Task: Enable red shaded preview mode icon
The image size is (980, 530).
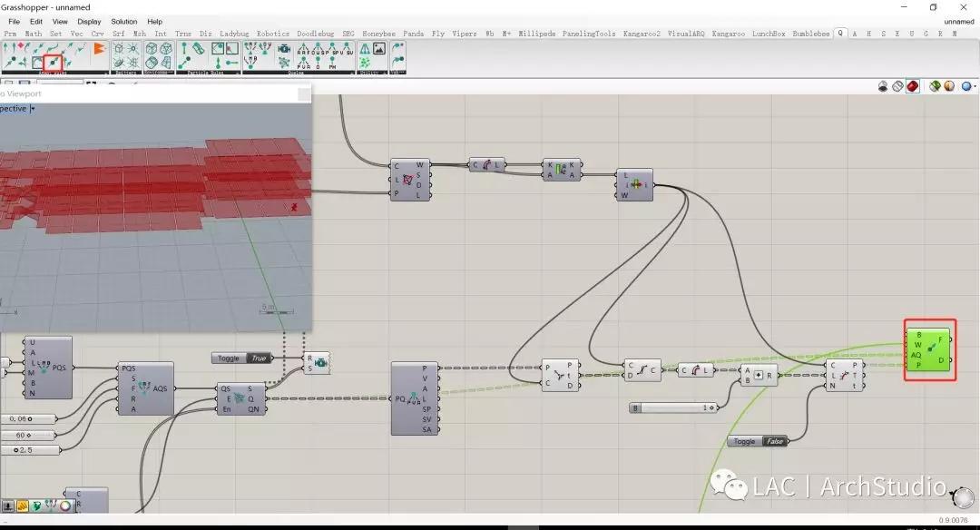Action: coord(913,86)
